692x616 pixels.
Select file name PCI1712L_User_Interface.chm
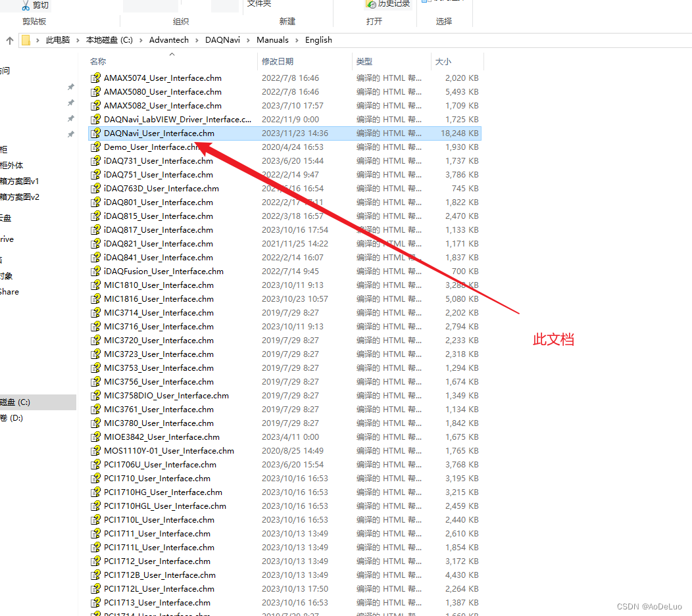coord(159,589)
